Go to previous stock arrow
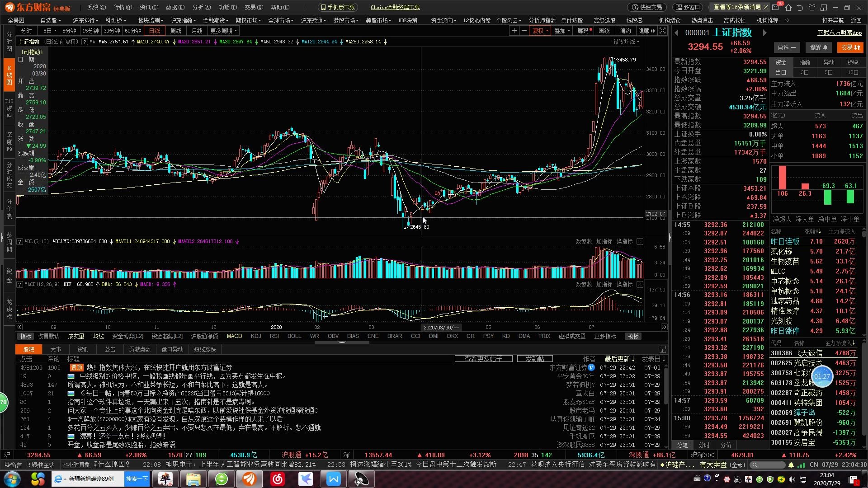The height and width of the screenshot is (488, 868). coord(677,33)
